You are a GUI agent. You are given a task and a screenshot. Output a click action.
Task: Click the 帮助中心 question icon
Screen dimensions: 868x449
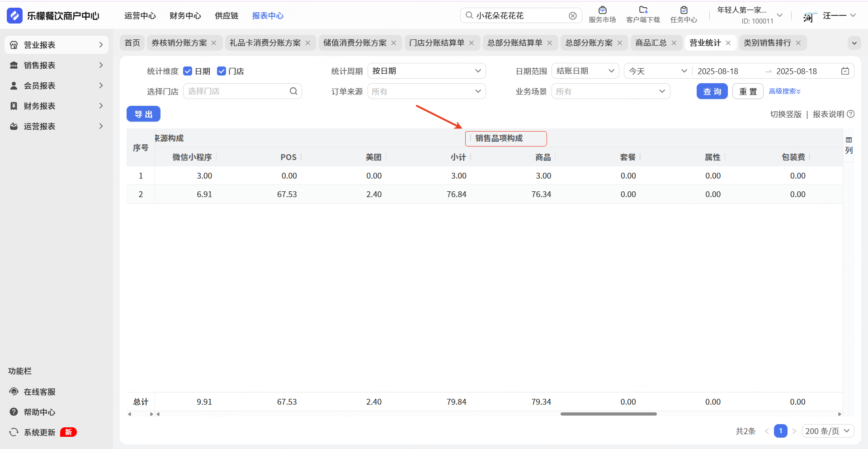point(14,412)
